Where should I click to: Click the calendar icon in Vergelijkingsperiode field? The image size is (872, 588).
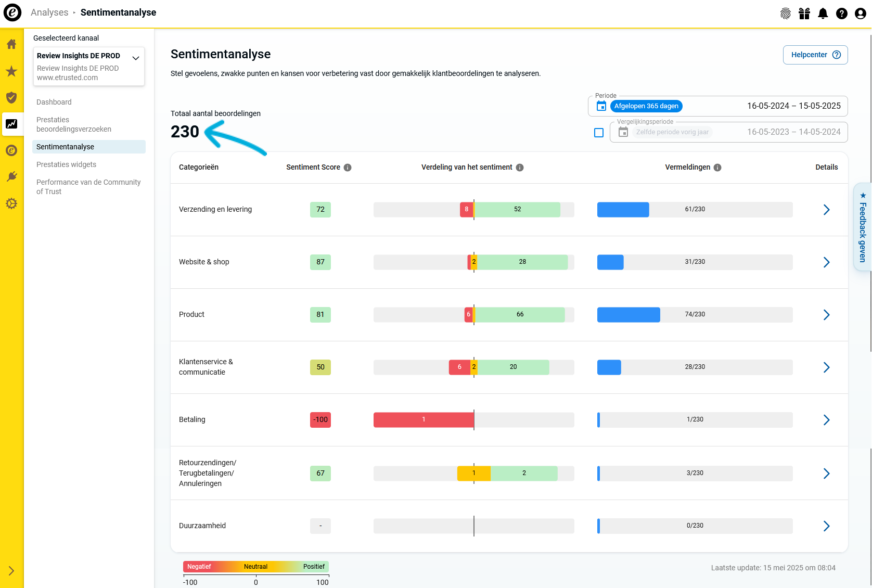point(623,132)
